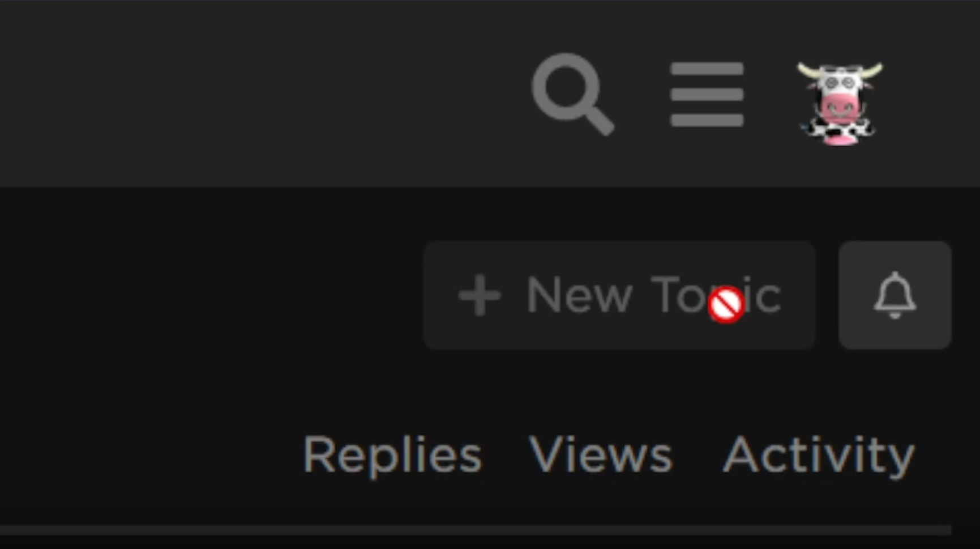Show site navigation via three-line icon
Screen dimensions: 980x549
[x=707, y=94]
